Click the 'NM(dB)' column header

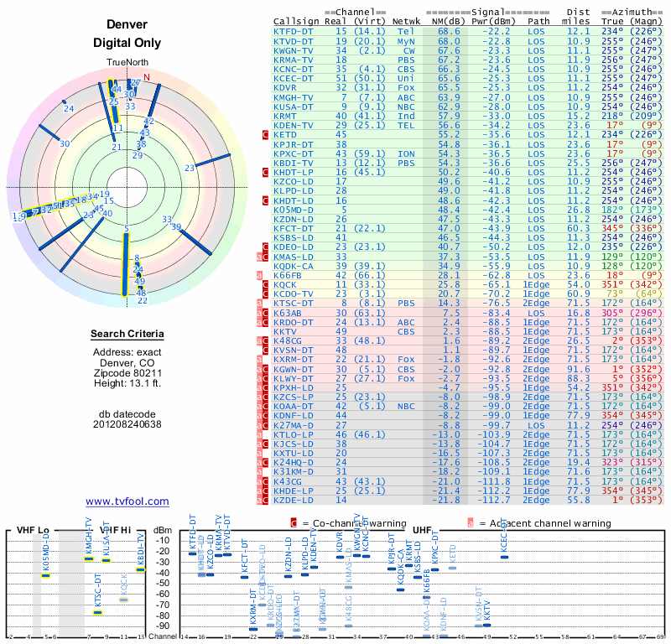(449, 22)
